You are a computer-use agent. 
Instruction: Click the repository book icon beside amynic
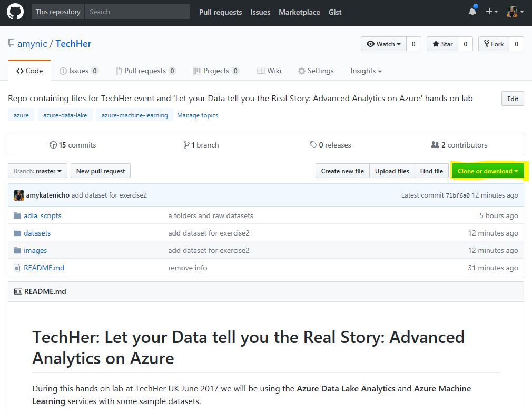(x=11, y=43)
